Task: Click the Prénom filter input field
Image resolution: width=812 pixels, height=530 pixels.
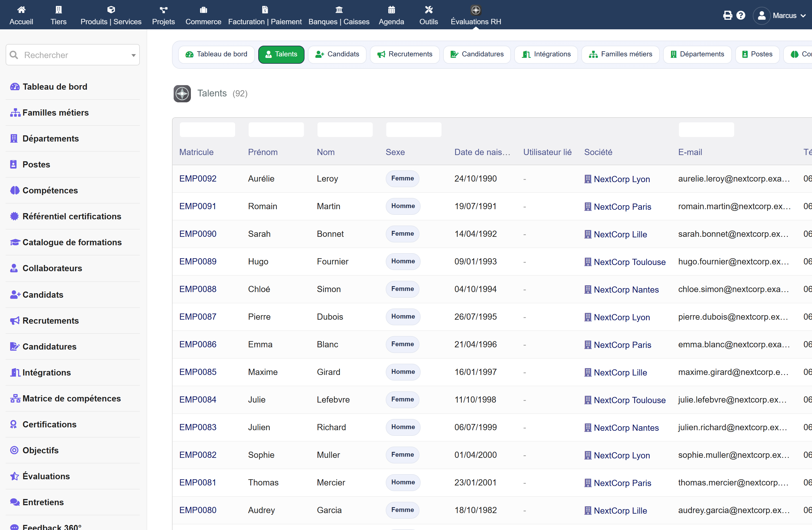Action: pos(276,130)
